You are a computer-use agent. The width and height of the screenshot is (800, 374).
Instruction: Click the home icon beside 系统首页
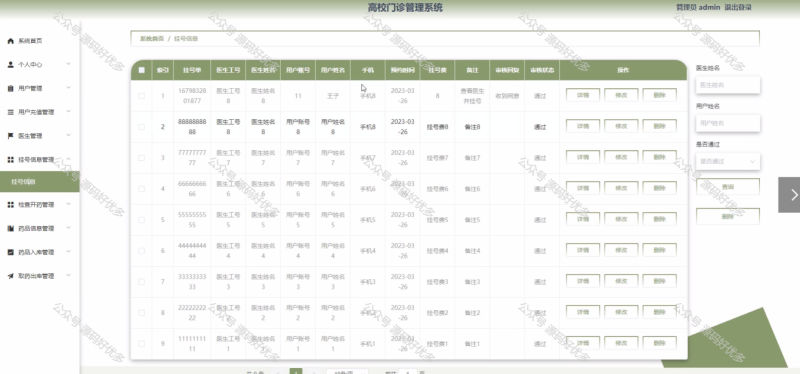pyautogui.click(x=11, y=41)
